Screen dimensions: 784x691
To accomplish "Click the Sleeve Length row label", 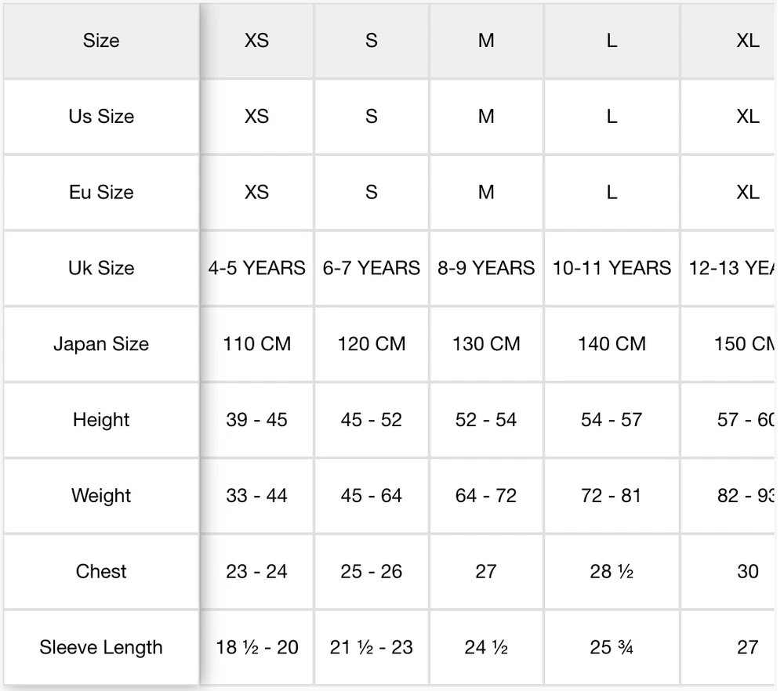I will click(x=101, y=647).
